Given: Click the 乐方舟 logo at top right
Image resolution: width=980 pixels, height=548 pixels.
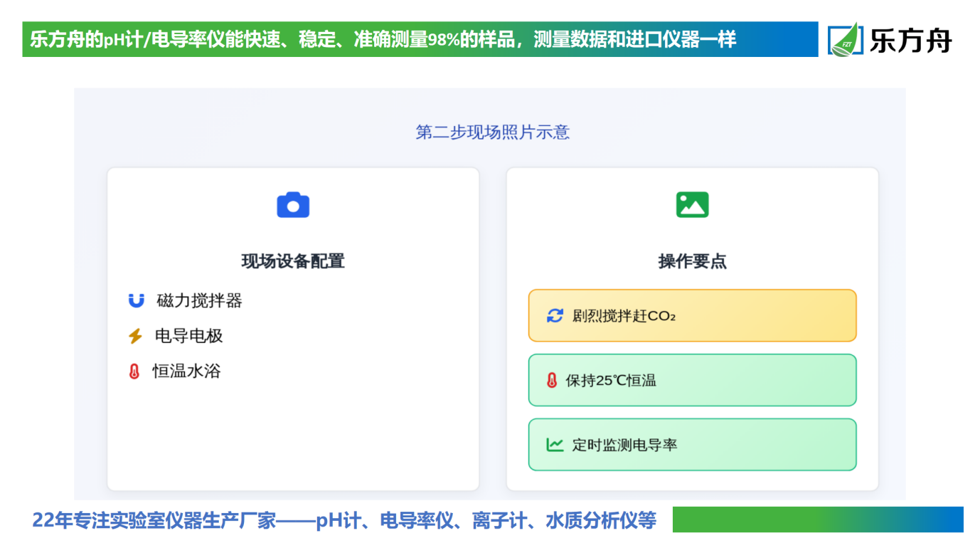Looking at the screenshot, I should tap(890, 39).
